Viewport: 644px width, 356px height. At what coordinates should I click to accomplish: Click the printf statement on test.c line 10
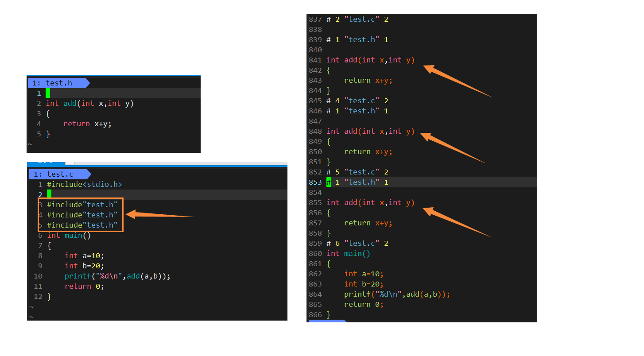coord(117,276)
